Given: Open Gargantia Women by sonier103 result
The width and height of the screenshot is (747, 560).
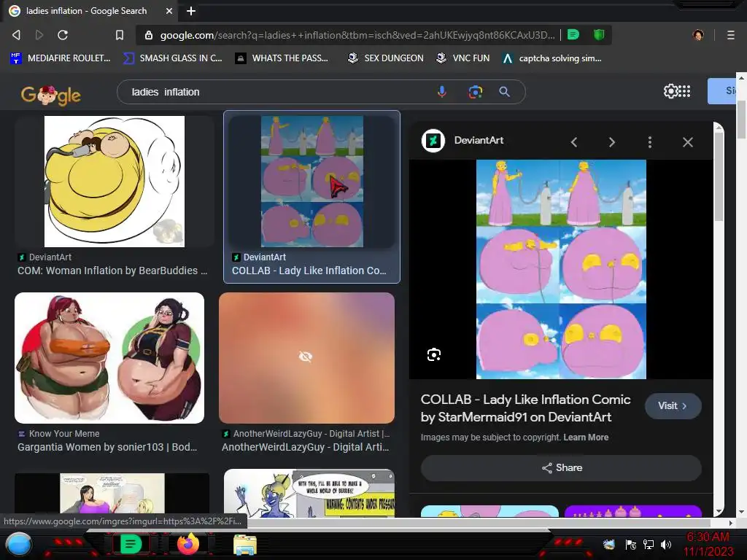Looking at the screenshot, I should 107,447.
